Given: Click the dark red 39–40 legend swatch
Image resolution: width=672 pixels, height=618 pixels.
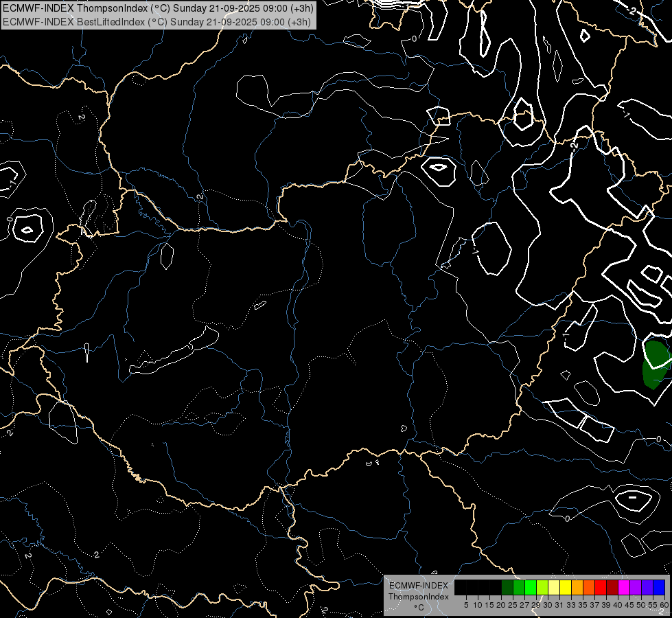Looking at the screenshot, I should [612, 588].
